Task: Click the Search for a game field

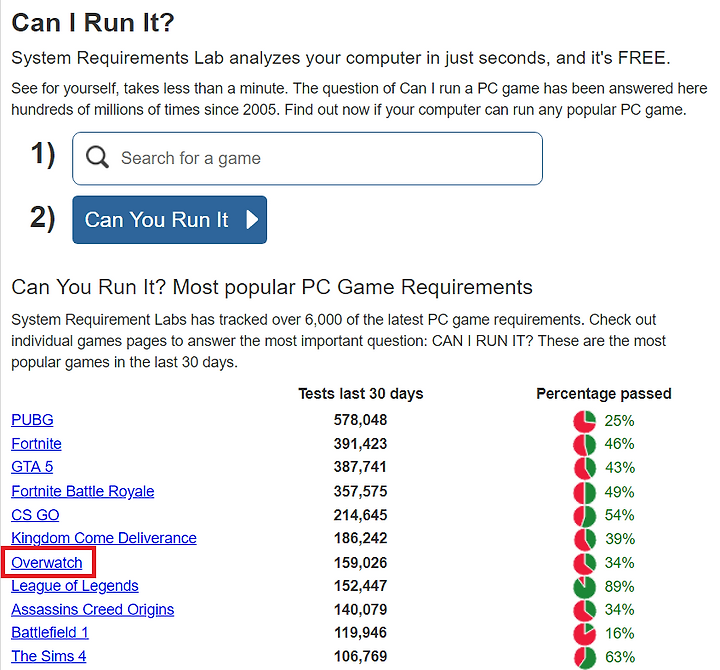Action: pyautogui.click(x=307, y=158)
